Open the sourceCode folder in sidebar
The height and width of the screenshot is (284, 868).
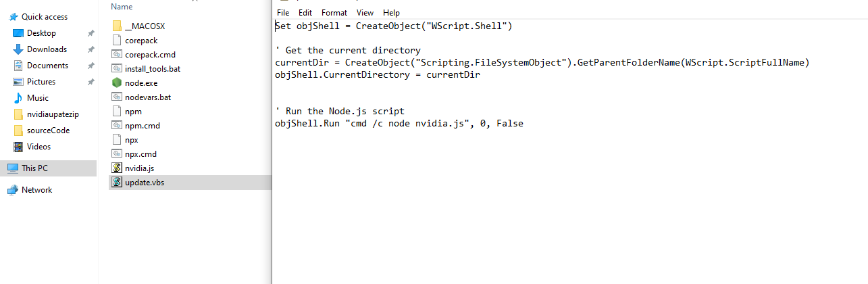[48, 131]
